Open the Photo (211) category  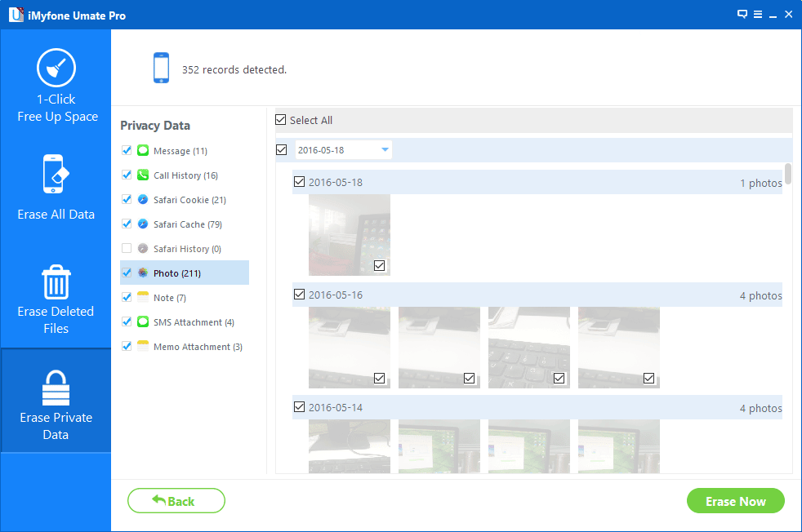(x=185, y=273)
